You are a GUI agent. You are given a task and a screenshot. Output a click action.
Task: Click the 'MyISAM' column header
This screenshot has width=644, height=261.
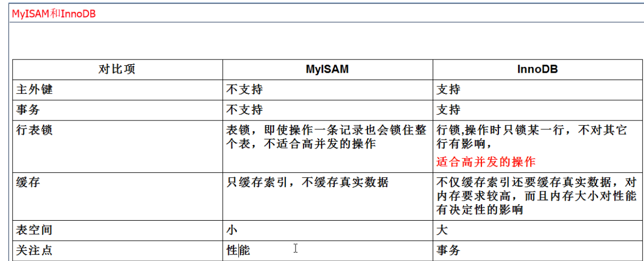tap(327, 69)
